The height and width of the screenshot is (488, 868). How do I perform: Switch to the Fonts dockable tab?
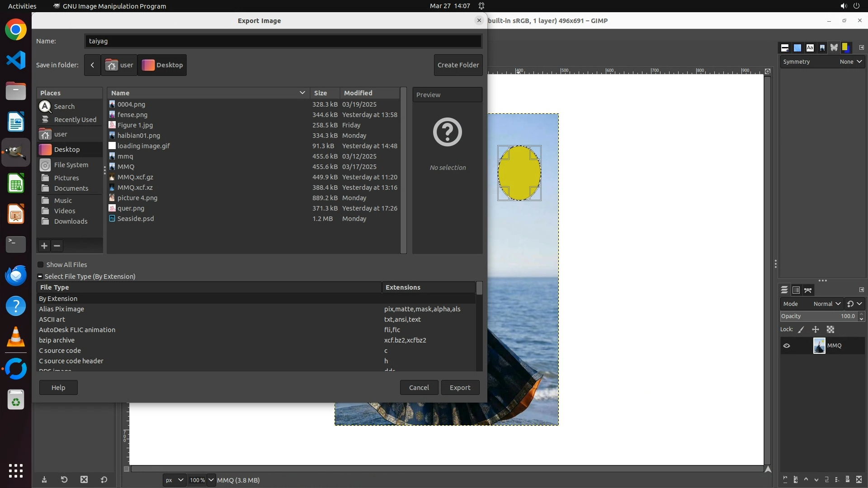tap(810, 47)
